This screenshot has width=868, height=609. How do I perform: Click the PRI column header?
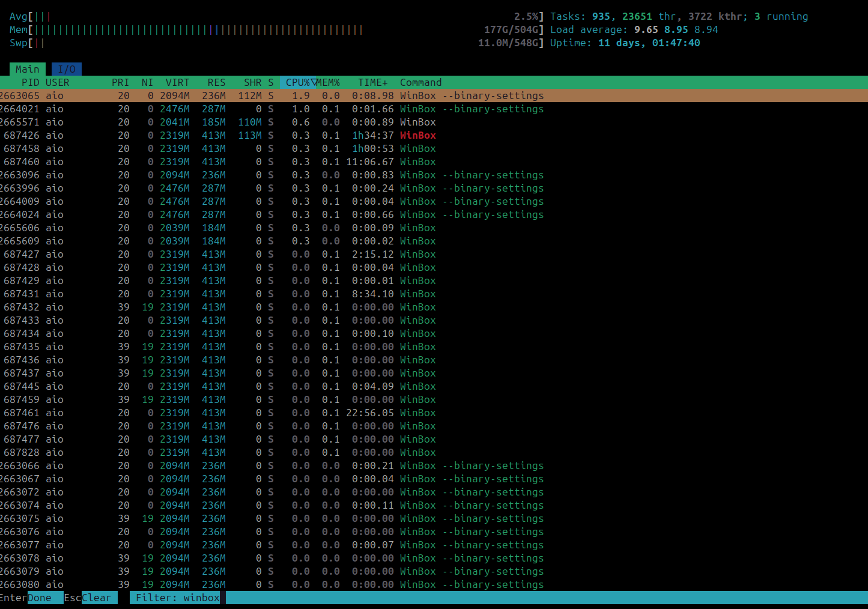click(120, 82)
